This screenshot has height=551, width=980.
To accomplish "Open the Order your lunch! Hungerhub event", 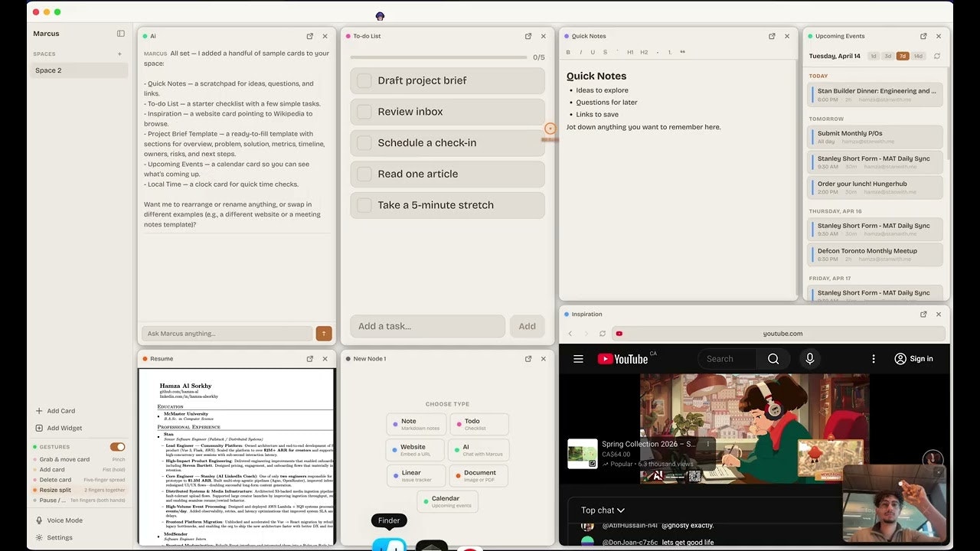I will pyautogui.click(x=875, y=187).
